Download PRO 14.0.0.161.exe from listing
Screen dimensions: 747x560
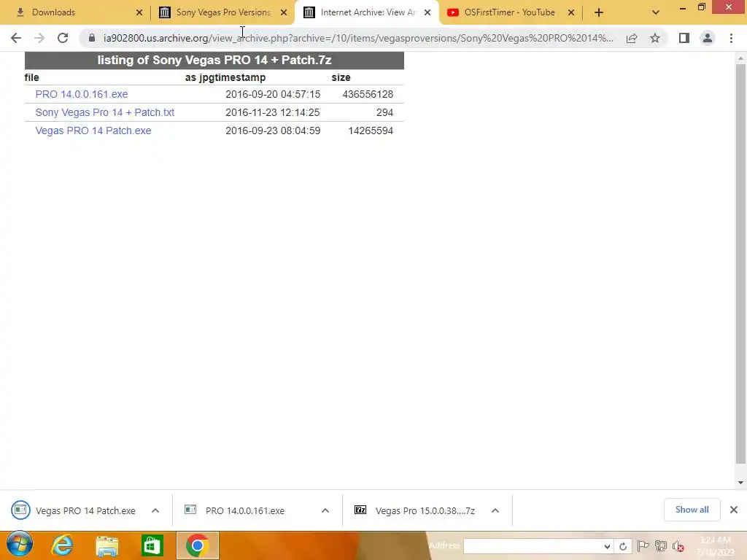pos(82,94)
